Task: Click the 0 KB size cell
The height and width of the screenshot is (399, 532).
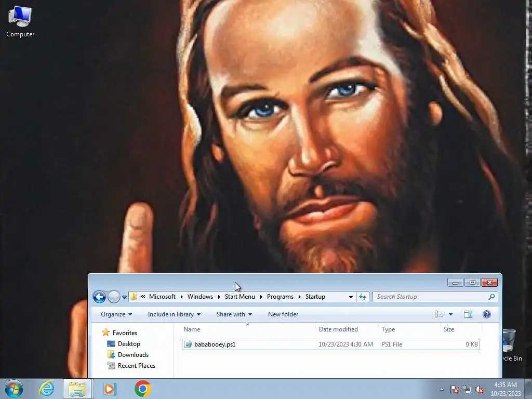Action: (x=472, y=344)
